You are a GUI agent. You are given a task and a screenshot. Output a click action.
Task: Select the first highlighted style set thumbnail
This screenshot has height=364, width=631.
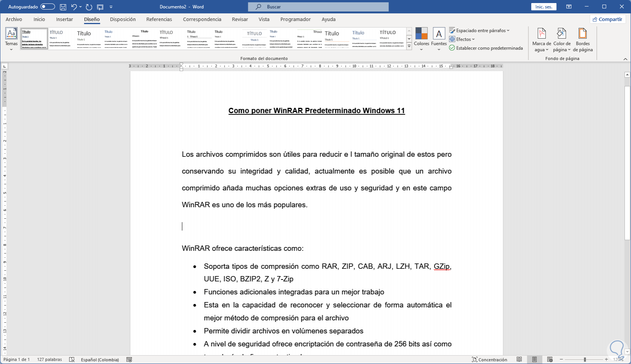[x=34, y=39]
